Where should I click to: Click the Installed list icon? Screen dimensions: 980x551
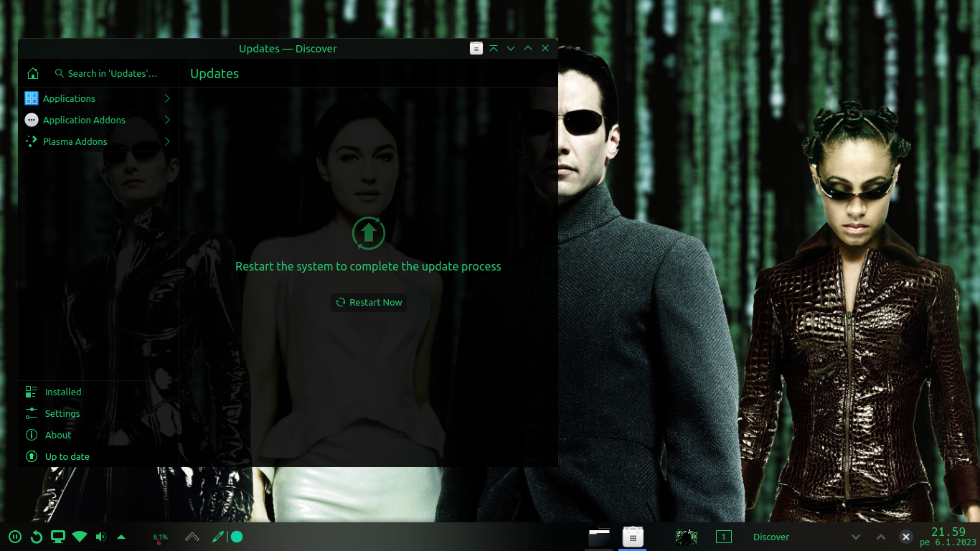[32, 392]
